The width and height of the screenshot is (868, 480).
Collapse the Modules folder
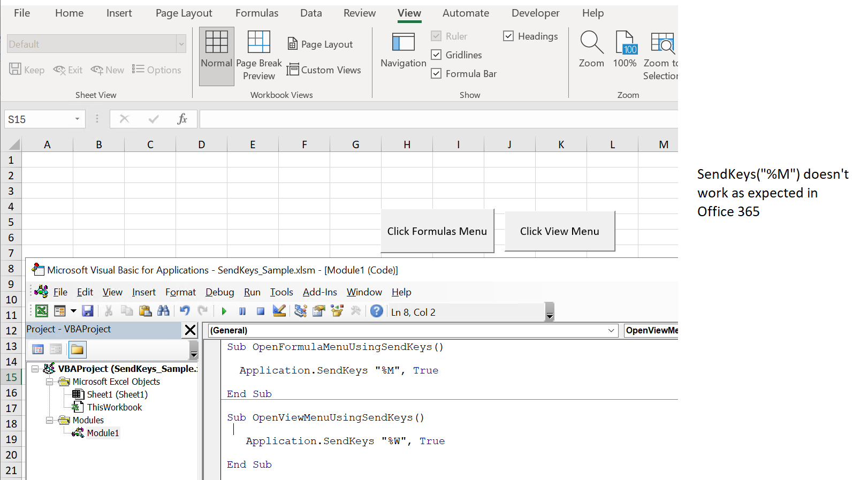click(x=49, y=420)
